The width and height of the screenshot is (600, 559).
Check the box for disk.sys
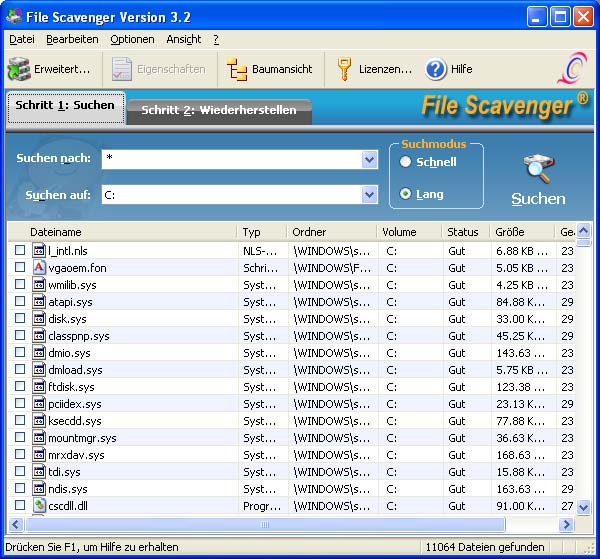[x=20, y=318]
